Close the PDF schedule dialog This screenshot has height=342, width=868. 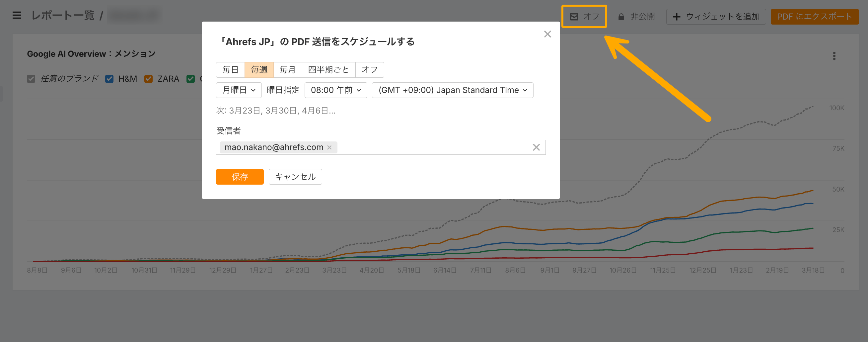point(547,34)
